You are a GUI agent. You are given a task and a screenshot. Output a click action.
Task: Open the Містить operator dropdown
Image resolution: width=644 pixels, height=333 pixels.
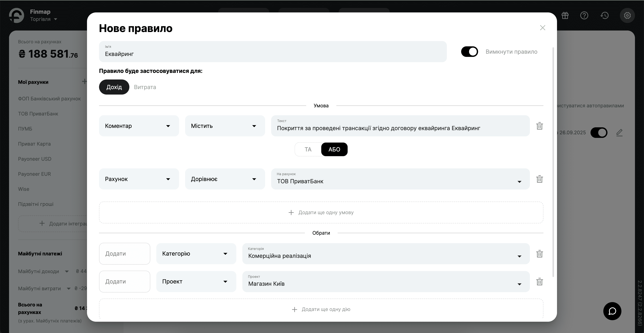225,126
